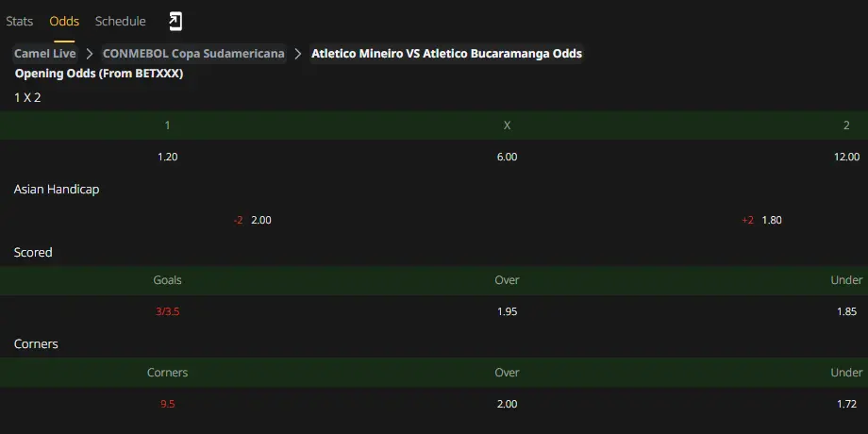Go to Camel Live breadcrumb link
868x434 pixels.
coord(45,54)
